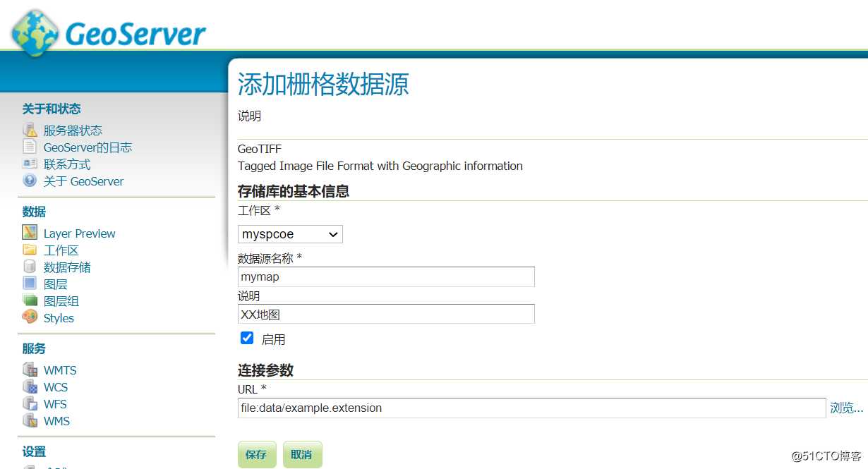
Task: Click the 保存 button
Action: tap(256, 454)
